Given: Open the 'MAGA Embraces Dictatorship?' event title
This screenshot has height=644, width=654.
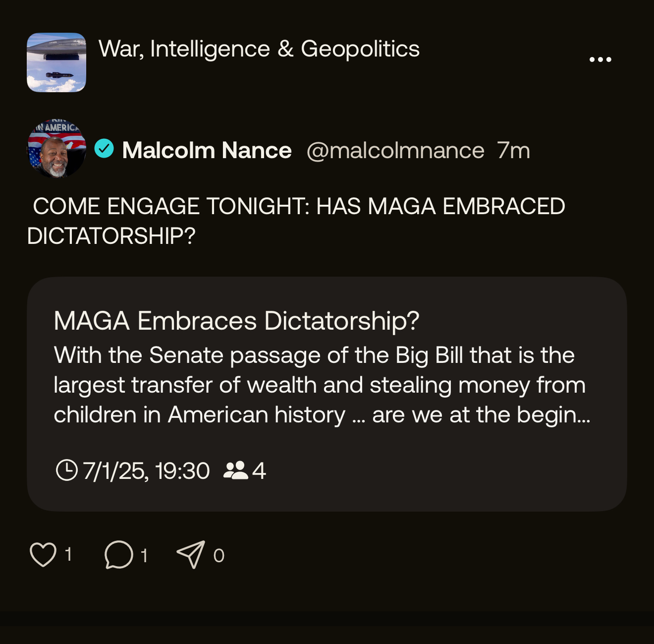Looking at the screenshot, I should (x=236, y=321).
